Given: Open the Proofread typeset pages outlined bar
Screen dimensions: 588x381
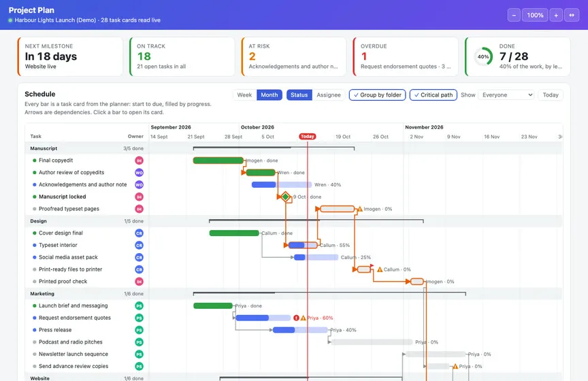Looking at the screenshot, I should (338, 209).
